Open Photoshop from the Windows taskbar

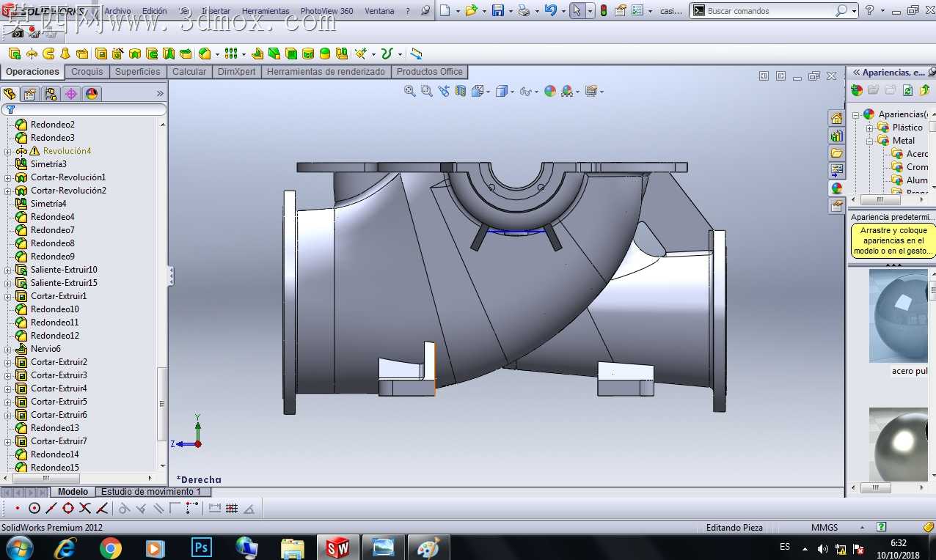pos(201,548)
